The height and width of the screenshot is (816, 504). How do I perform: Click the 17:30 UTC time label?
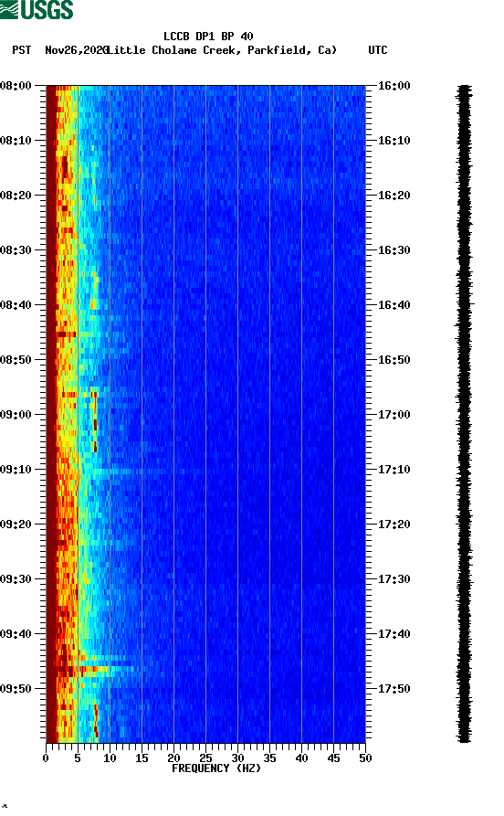point(394,579)
